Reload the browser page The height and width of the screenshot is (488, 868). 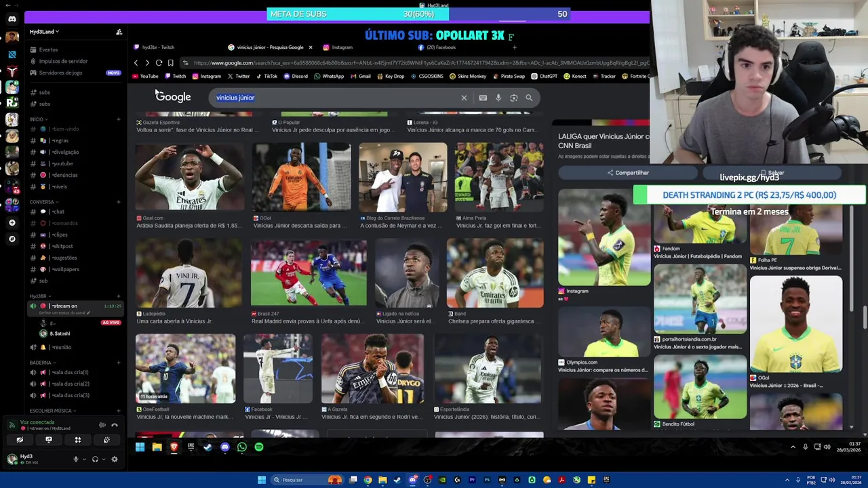[x=159, y=63]
